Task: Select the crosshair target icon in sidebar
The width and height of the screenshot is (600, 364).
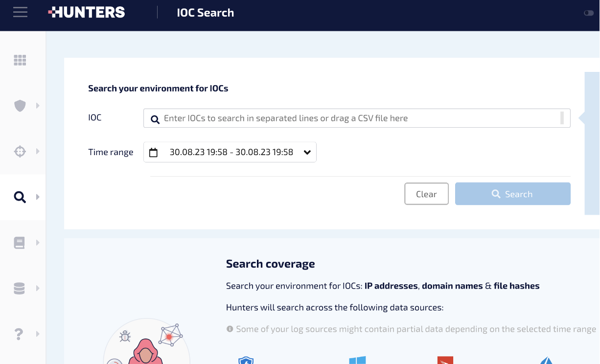Action: pyautogui.click(x=20, y=152)
